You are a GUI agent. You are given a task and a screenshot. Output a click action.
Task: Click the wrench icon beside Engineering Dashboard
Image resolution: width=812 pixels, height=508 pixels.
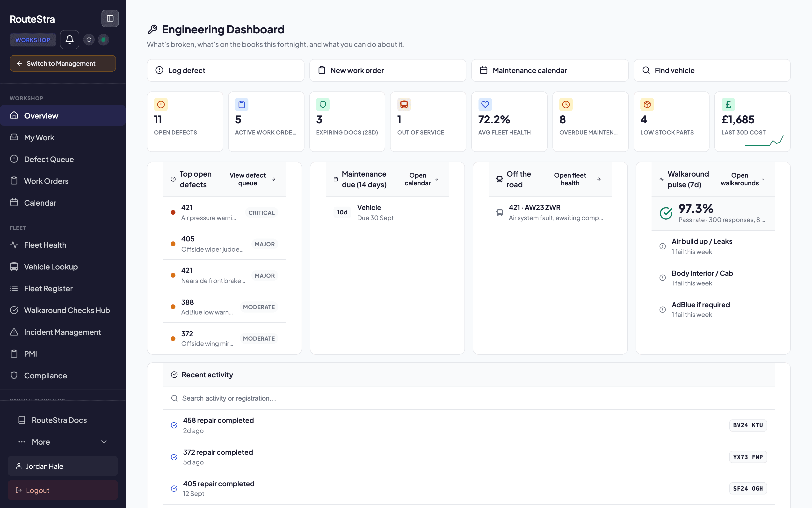[153, 30]
